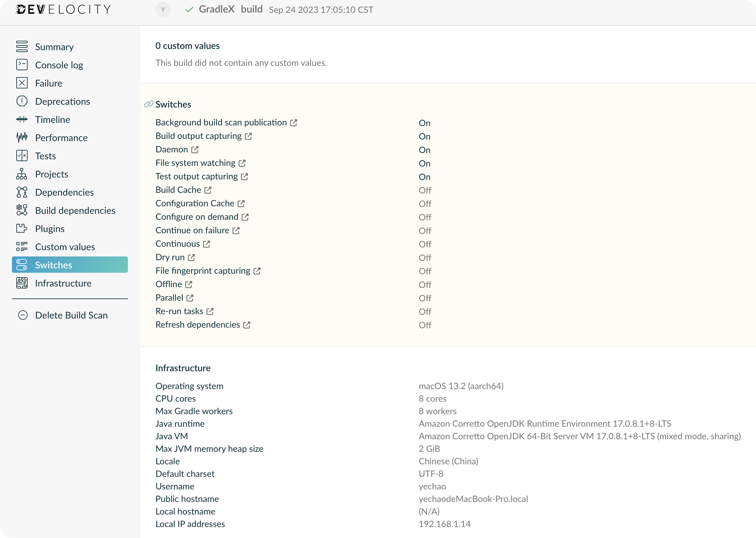Open Build Cache external docs icon
The width and height of the screenshot is (756, 538).
click(208, 190)
